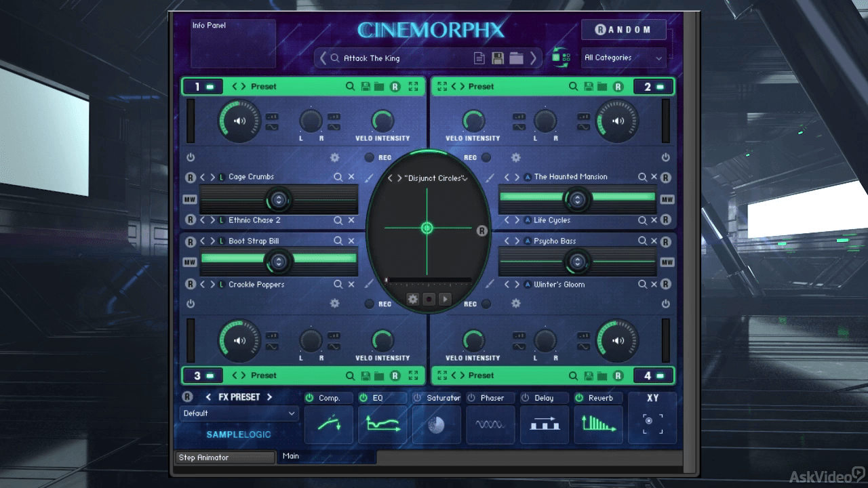Play XY pad motion button
The height and width of the screenshot is (488, 868).
[x=445, y=299]
